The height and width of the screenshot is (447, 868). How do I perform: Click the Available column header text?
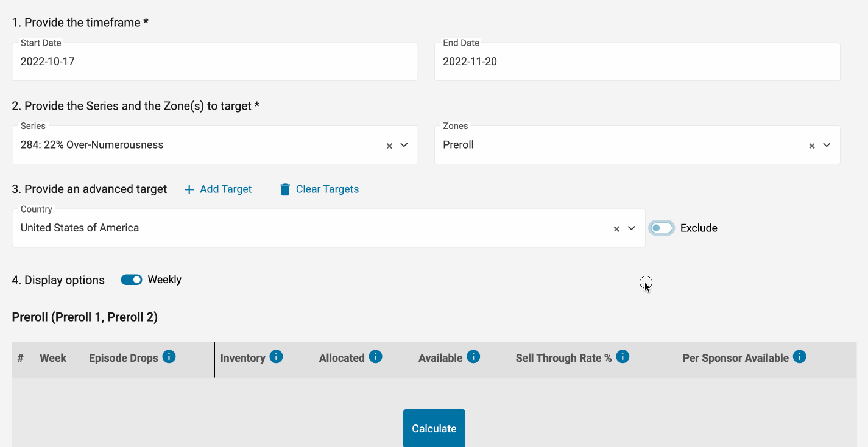(440, 358)
